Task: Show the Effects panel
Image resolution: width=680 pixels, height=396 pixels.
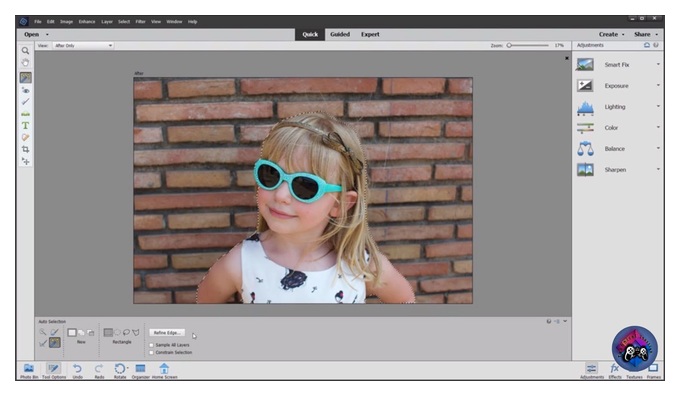Action: click(615, 371)
